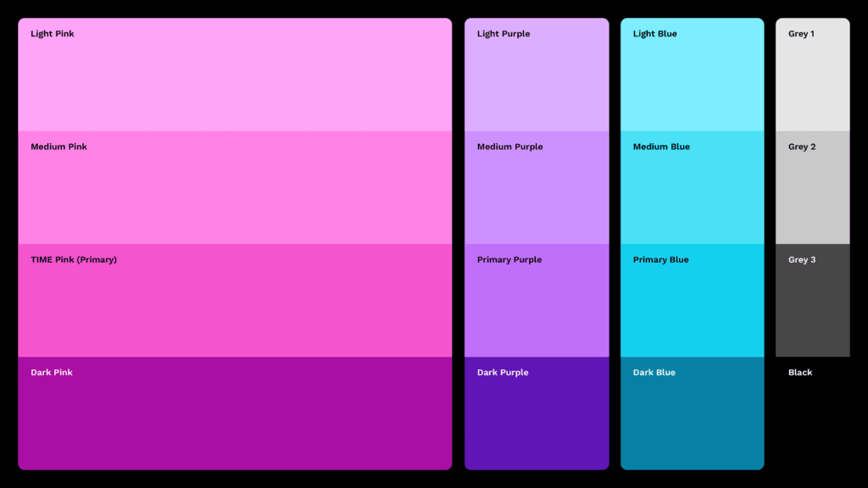The width and height of the screenshot is (868, 488).
Task: Select the Grey 1 swatch
Action: [813, 75]
